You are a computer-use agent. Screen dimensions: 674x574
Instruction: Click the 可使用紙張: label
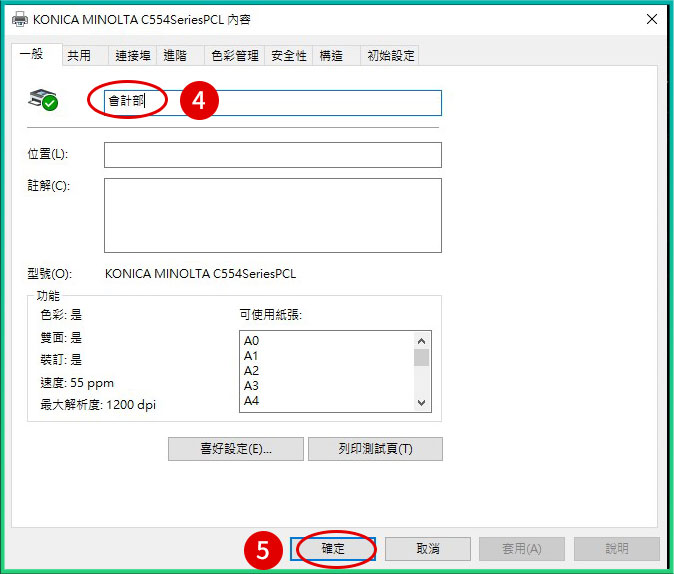coord(271,315)
